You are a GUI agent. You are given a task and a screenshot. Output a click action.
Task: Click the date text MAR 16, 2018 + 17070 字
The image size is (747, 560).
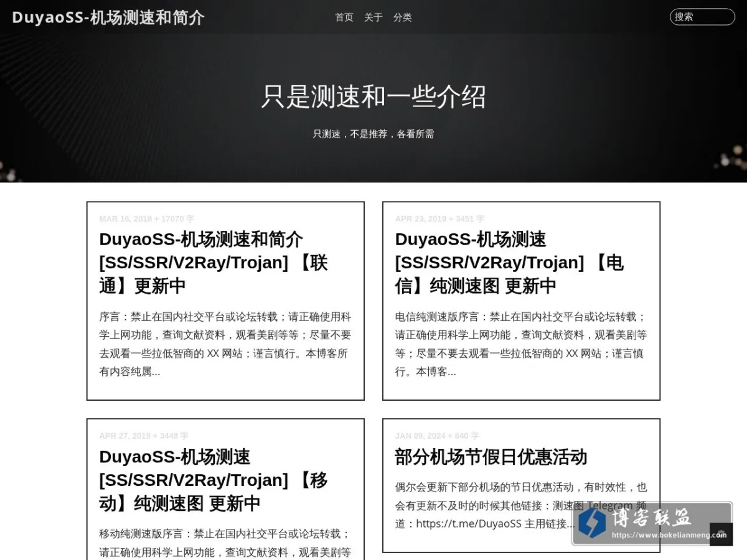[x=147, y=219]
